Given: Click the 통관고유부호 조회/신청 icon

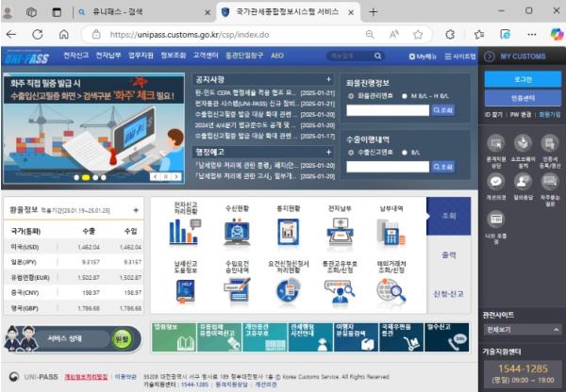Looking at the screenshot, I should click(x=340, y=290).
